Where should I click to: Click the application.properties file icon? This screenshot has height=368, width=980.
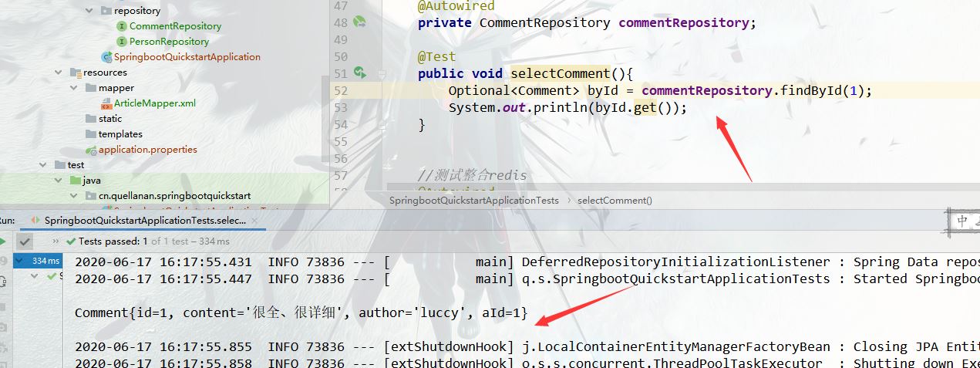[92, 150]
